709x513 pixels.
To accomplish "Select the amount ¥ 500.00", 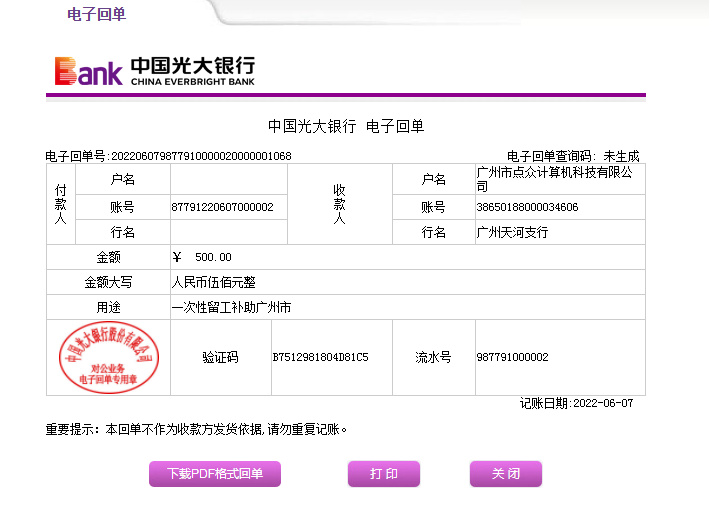I will [x=202, y=257].
